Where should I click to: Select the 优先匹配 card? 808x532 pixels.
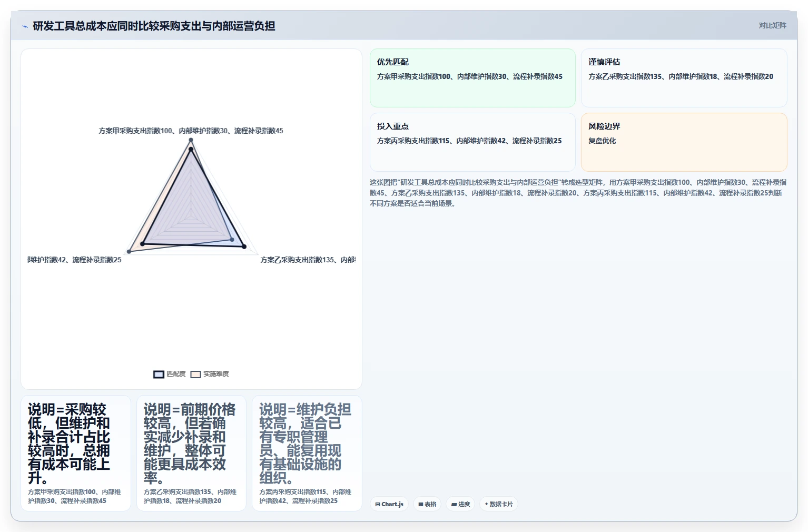(472, 78)
